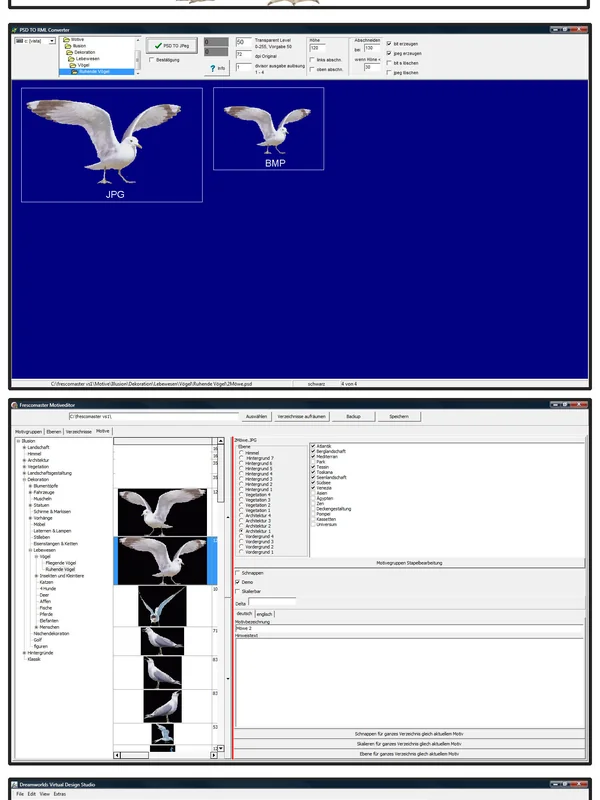Toggle the Demo checkbox

click(x=238, y=582)
